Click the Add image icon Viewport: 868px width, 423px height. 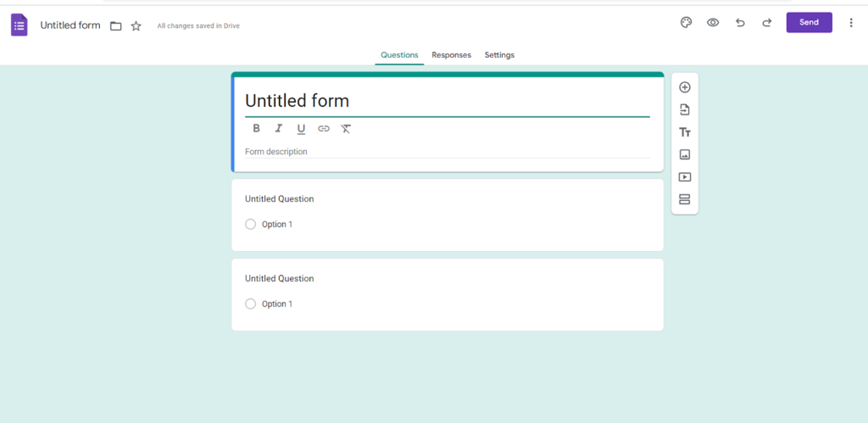pyautogui.click(x=685, y=154)
